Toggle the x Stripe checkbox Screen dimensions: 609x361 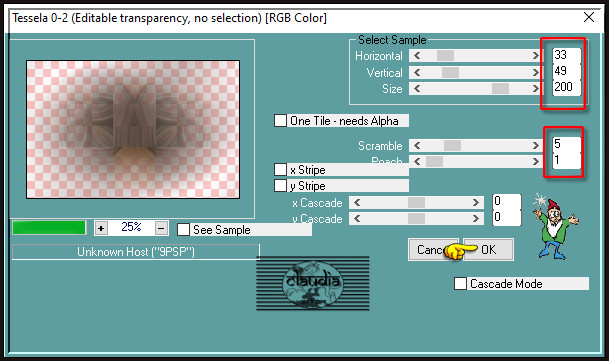click(x=280, y=170)
